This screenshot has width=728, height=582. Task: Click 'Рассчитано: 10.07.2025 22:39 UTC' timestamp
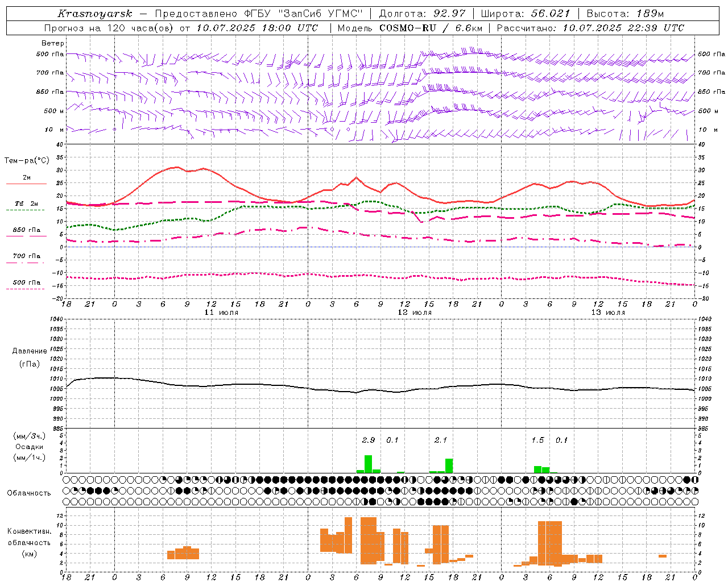click(590, 28)
